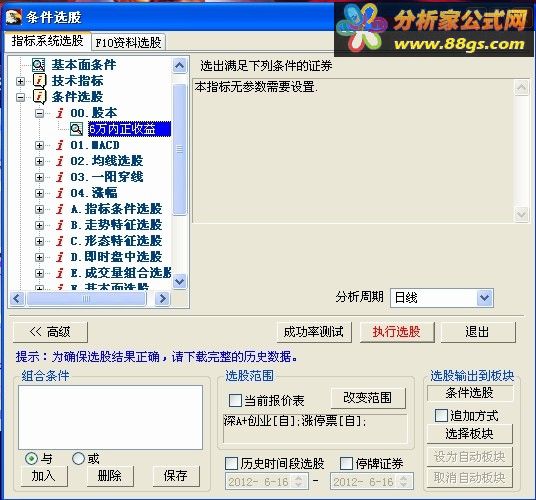Click the tree scroll down arrow

point(180,282)
